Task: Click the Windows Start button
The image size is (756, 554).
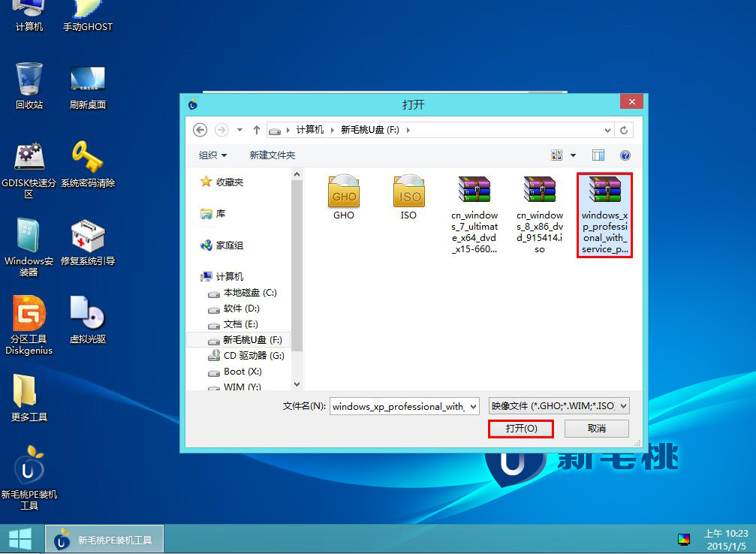Action: coord(21,538)
